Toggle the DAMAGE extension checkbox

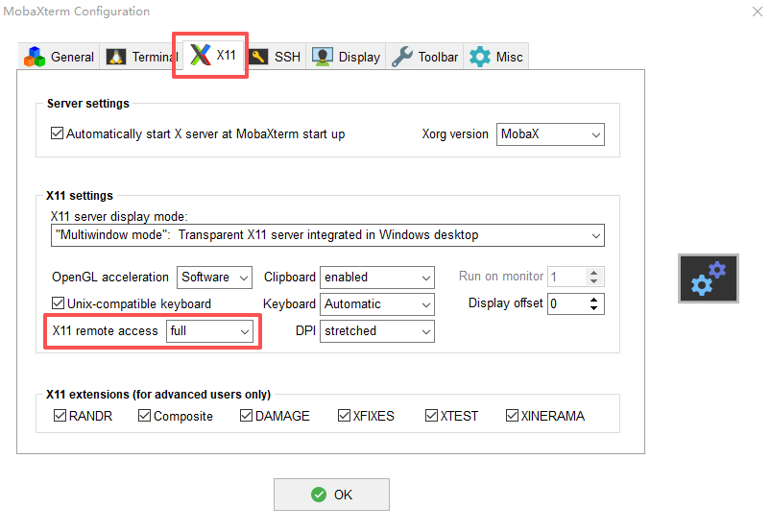[246, 416]
